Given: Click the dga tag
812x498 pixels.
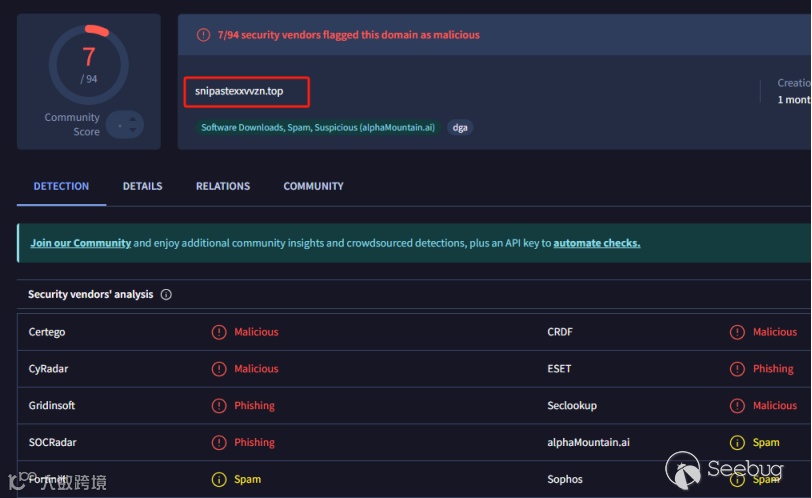Looking at the screenshot, I should (x=460, y=127).
